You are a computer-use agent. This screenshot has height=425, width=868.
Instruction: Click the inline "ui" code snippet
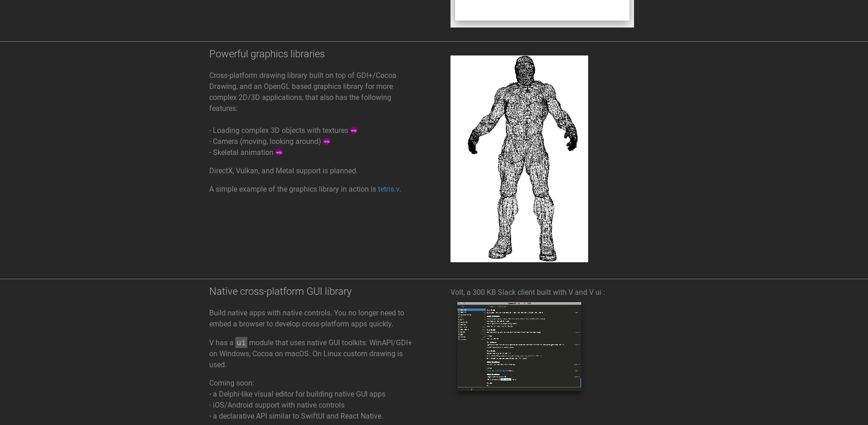pos(241,342)
